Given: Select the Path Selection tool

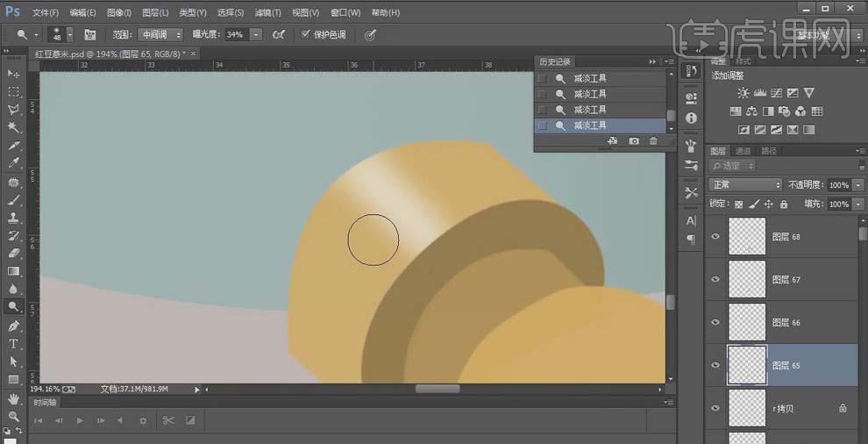Looking at the screenshot, I should pos(14,362).
